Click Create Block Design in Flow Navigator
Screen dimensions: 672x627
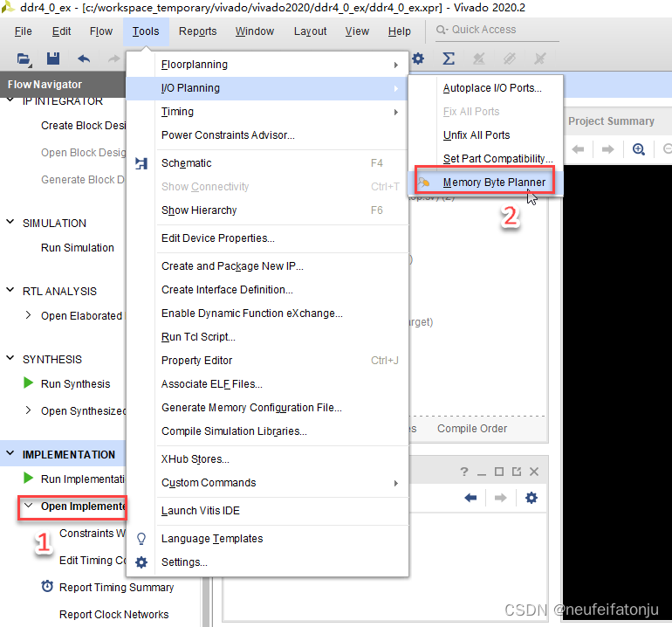point(84,125)
